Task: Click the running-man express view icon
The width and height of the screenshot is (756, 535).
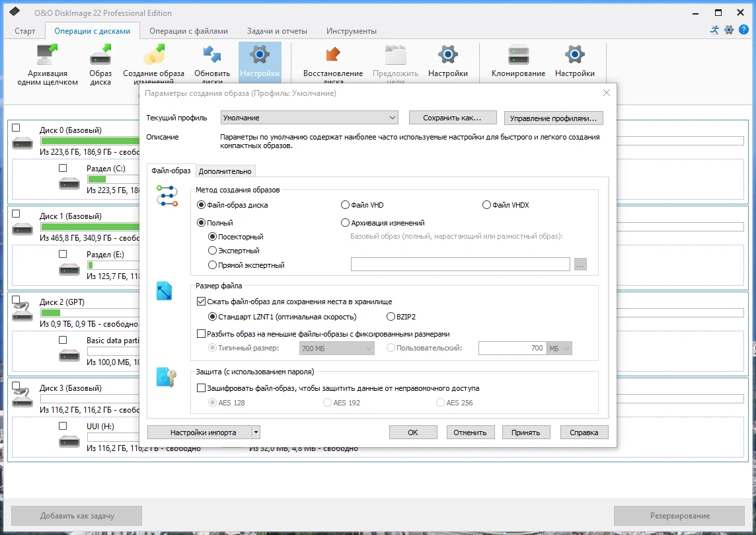Action: [x=714, y=30]
